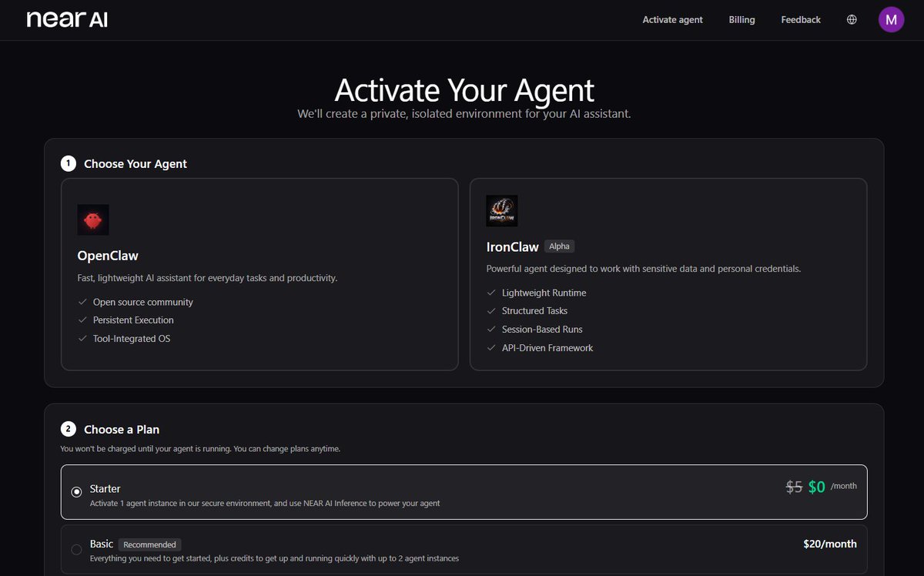Click the crossed-out $5 price
The width and height of the screenshot is (924, 576).
794,487
